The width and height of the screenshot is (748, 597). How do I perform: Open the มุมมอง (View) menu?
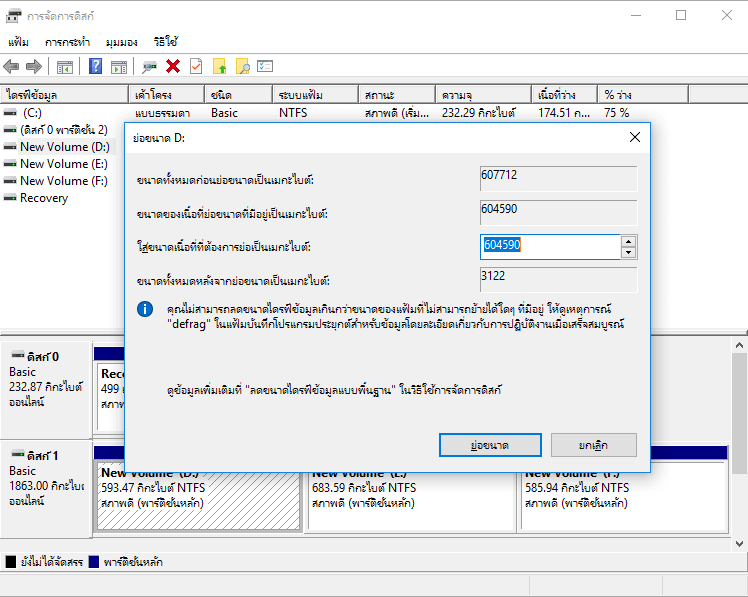(x=122, y=42)
